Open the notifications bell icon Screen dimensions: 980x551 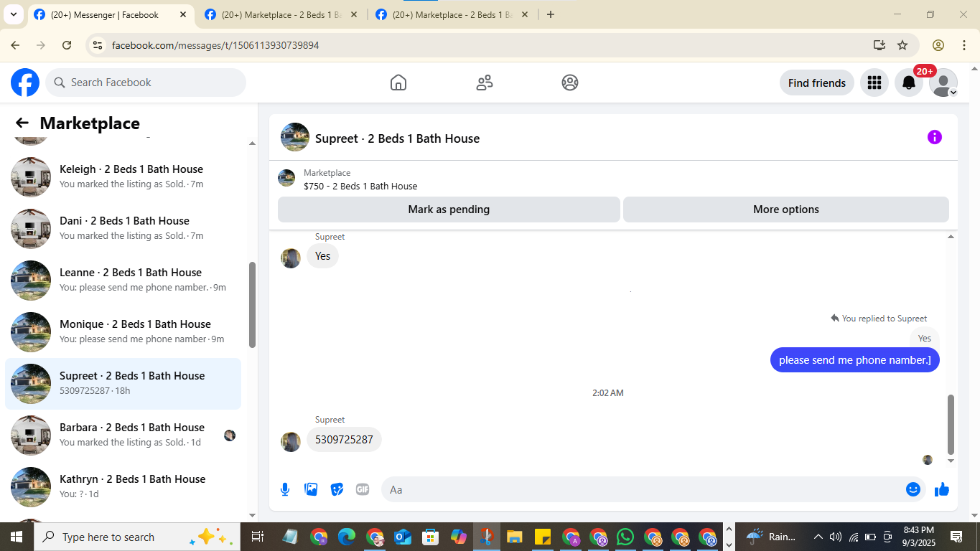tap(908, 83)
